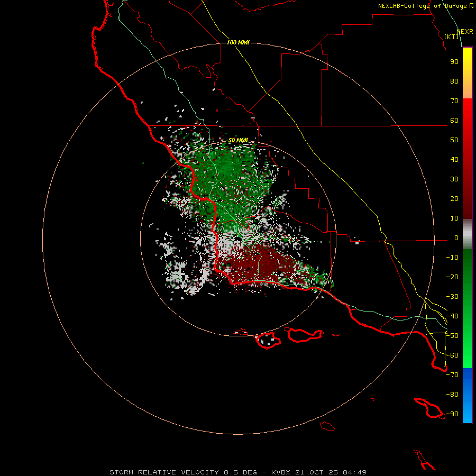The image size is (476, 476).
Task: Select the 0 scale label
Action: tap(456, 237)
